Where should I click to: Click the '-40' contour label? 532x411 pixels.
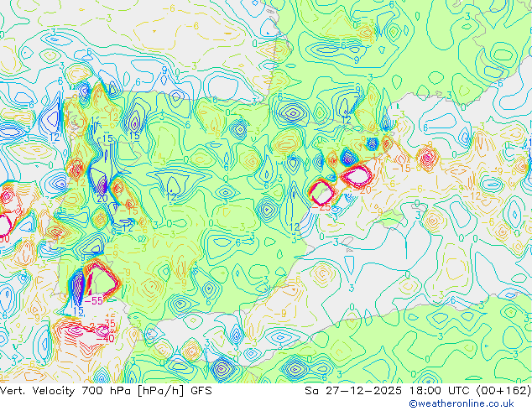[106, 338]
